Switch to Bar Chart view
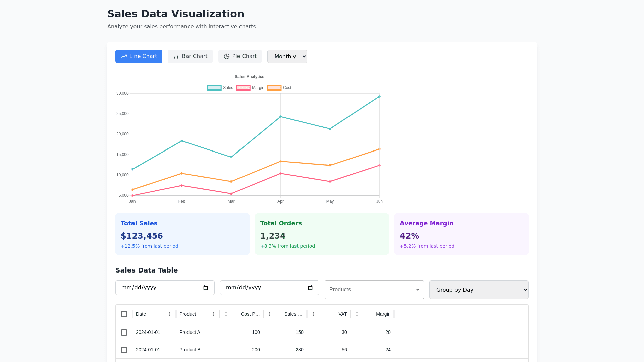 click(190, 56)
